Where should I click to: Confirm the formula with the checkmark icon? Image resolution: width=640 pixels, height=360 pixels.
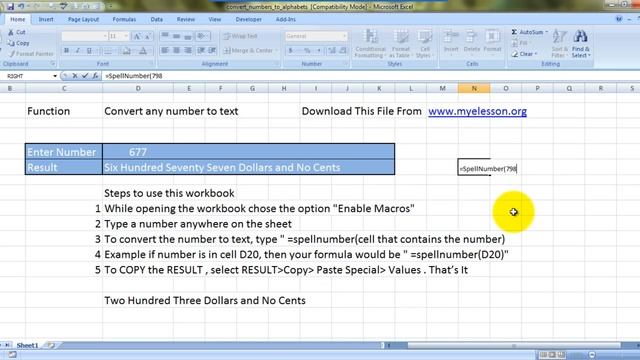point(85,76)
